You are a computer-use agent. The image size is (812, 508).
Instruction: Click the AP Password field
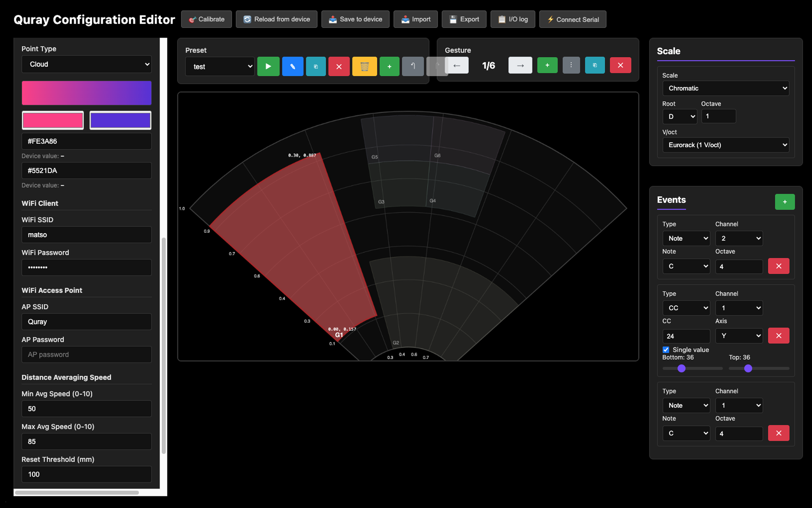pyautogui.click(x=86, y=354)
